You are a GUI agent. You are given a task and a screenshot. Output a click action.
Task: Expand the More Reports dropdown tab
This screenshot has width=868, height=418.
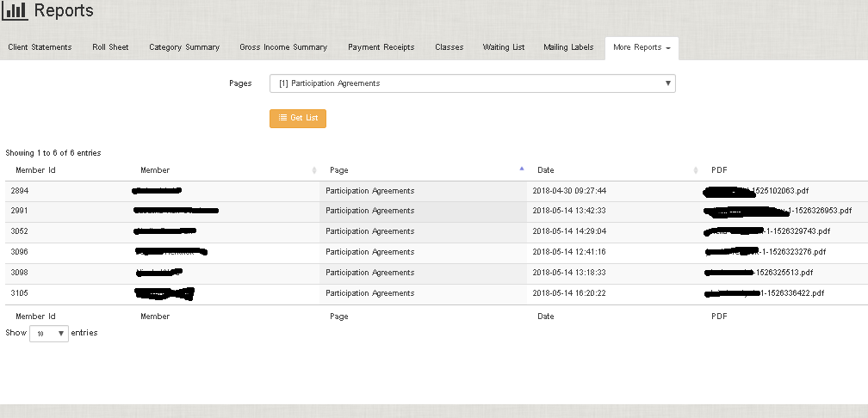[x=642, y=47]
